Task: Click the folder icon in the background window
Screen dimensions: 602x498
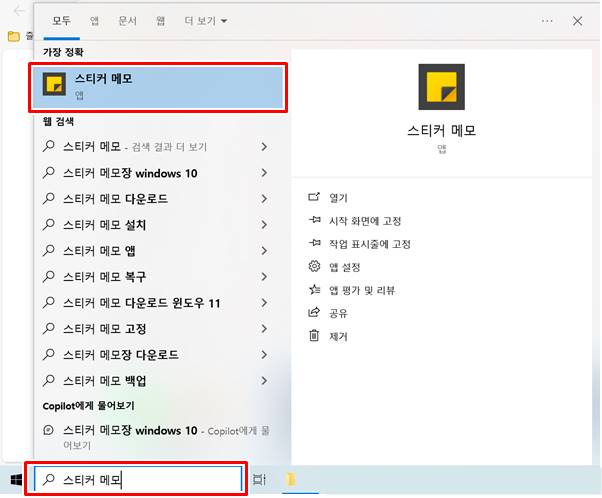Action: [x=14, y=36]
